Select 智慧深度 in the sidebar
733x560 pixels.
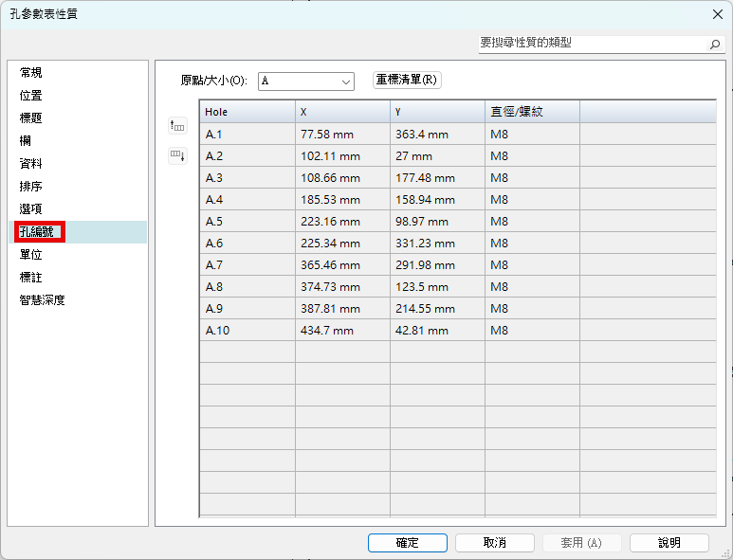43,300
